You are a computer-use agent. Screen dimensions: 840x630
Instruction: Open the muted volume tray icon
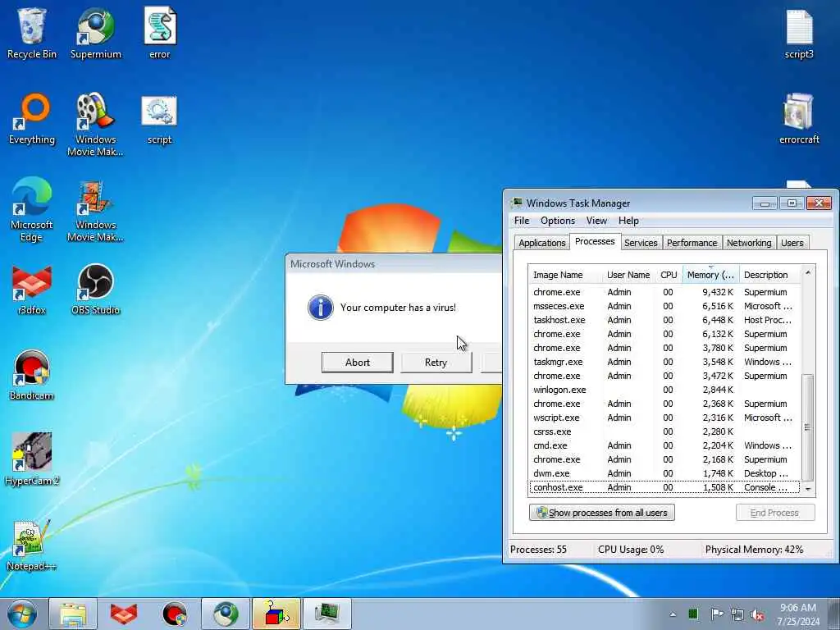(757, 614)
